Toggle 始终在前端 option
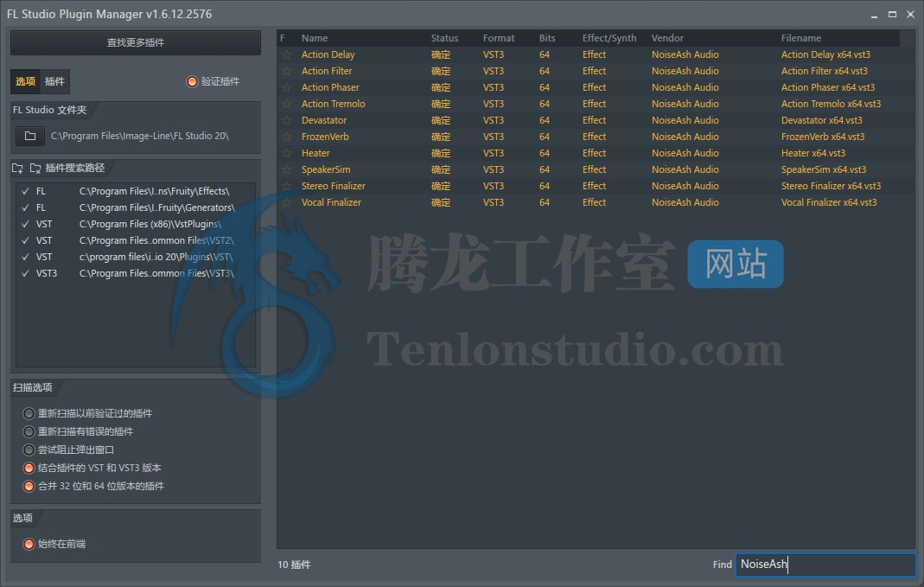Viewport: 924px width, 587px height. (x=29, y=544)
